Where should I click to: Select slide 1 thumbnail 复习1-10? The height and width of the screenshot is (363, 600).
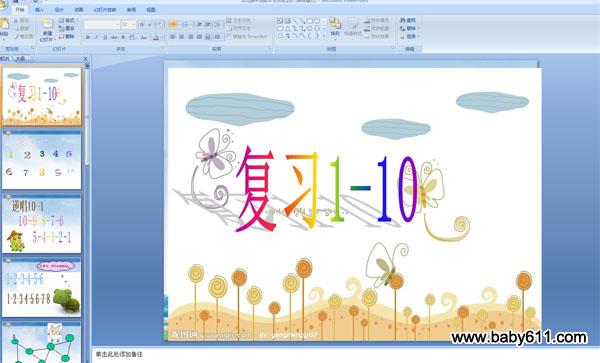coord(42,95)
